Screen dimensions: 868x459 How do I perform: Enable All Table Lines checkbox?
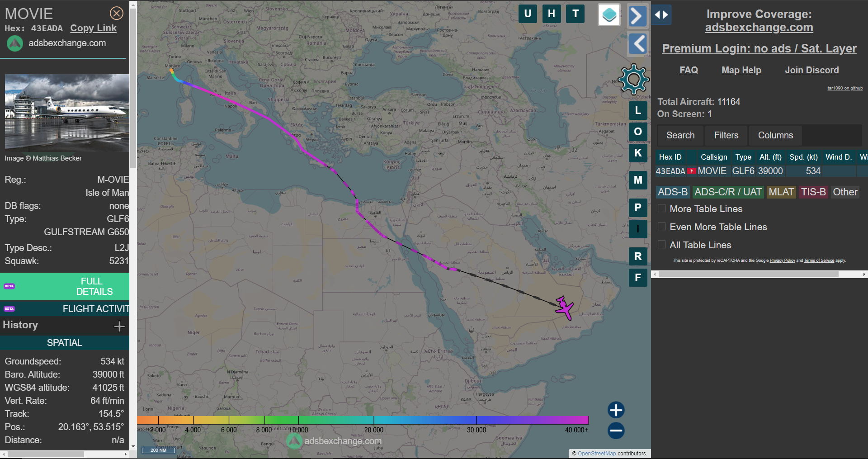(661, 245)
